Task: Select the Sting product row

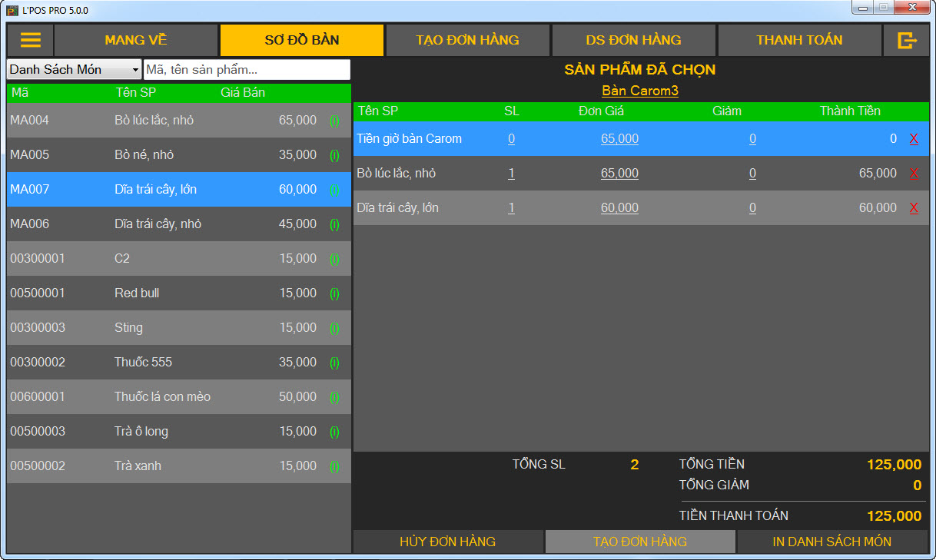Action: 178,328
